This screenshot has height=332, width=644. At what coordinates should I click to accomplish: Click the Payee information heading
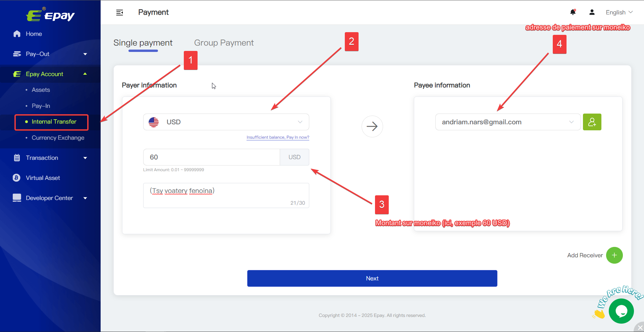click(x=442, y=85)
